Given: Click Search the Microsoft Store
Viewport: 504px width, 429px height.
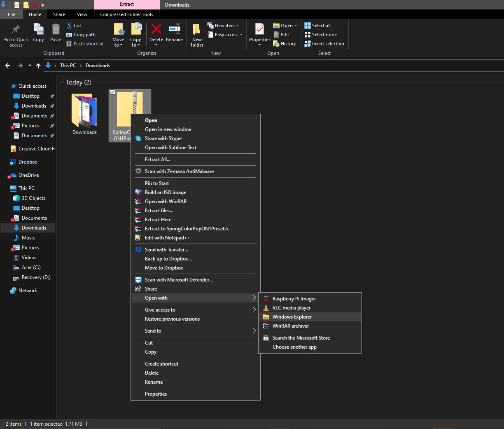Looking at the screenshot, I should (301, 338).
